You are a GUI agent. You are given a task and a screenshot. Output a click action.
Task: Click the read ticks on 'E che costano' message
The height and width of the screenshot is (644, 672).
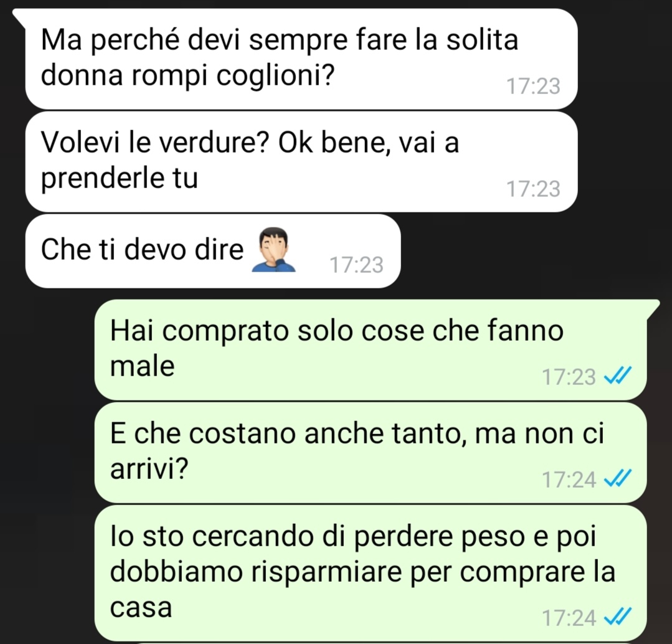(x=618, y=478)
